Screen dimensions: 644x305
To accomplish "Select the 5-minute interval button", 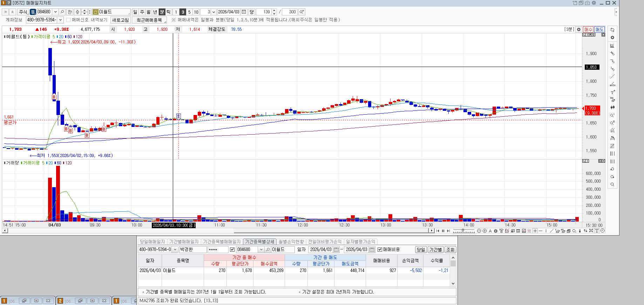I will pos(189,12).
